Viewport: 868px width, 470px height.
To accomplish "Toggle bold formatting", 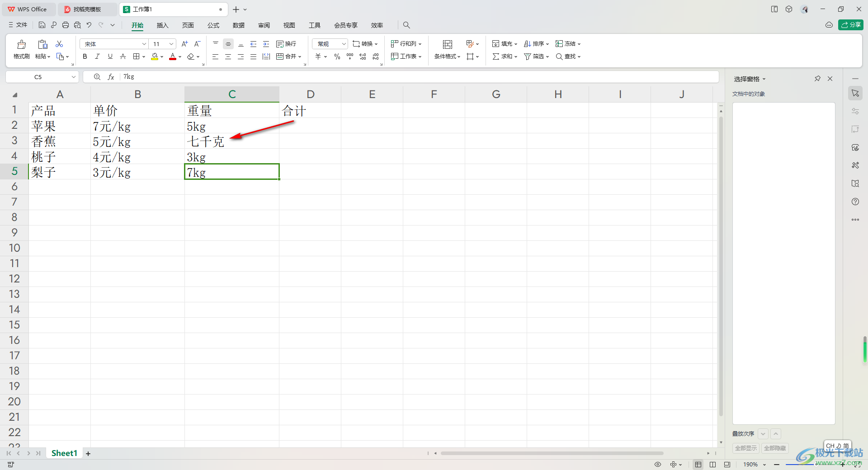I will click(x=85, y=56).
